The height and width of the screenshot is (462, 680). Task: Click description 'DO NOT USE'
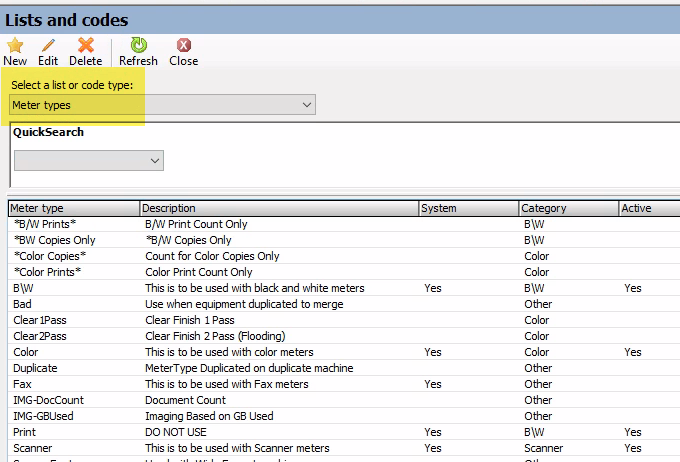176,433
